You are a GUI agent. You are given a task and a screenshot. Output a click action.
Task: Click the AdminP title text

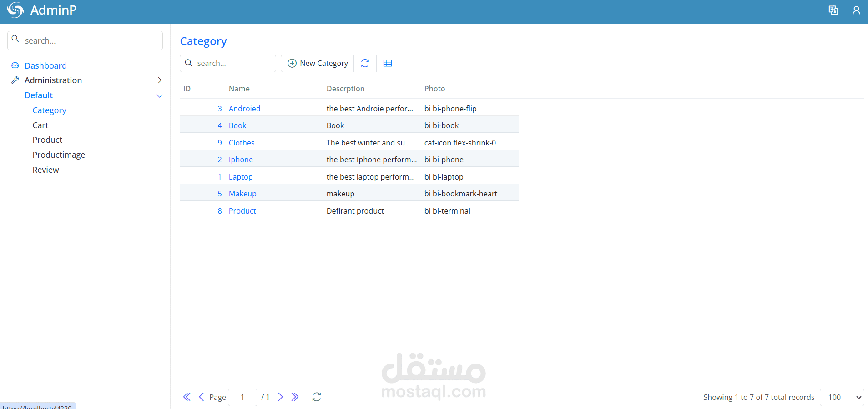click(x=53, y=10)
